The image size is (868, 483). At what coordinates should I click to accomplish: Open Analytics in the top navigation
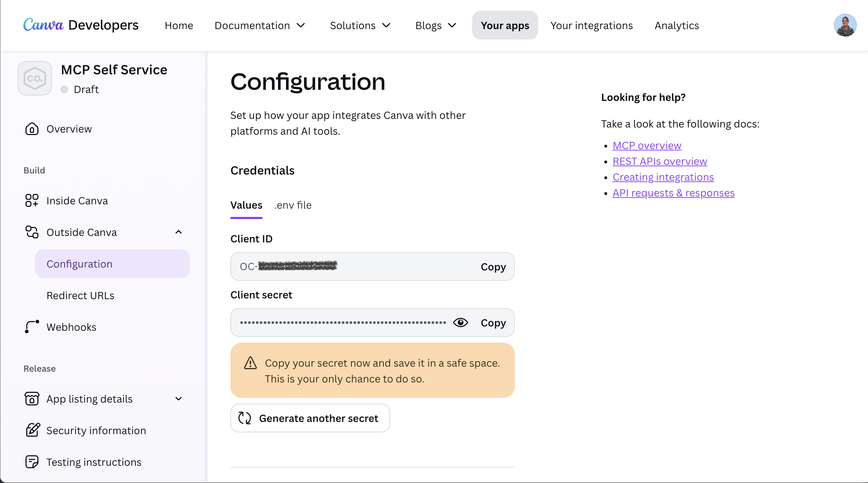[x=677, y=25]
